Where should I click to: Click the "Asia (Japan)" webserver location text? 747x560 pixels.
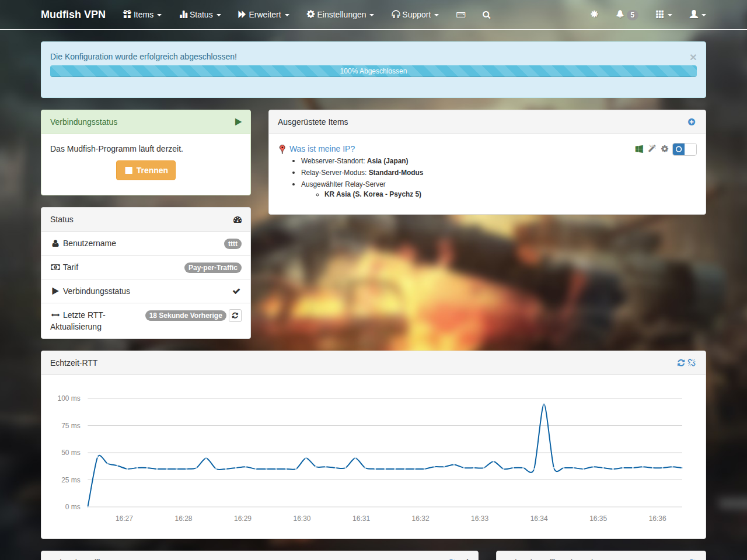click(x=388, y=161)
